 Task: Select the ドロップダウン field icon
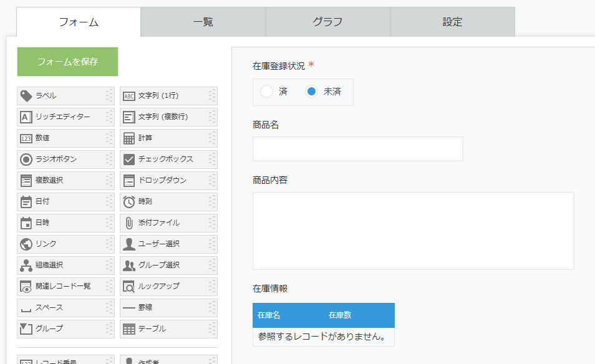click(129, 181)
